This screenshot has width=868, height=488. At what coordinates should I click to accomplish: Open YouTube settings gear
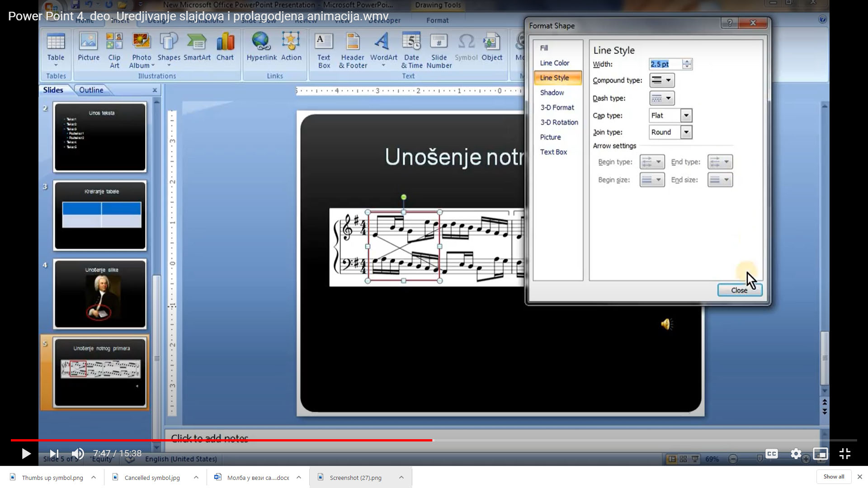point(796,454)
